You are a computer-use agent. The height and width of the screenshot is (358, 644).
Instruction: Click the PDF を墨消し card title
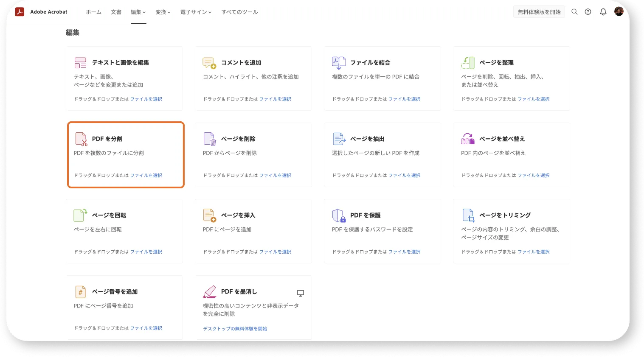point(239,291)
